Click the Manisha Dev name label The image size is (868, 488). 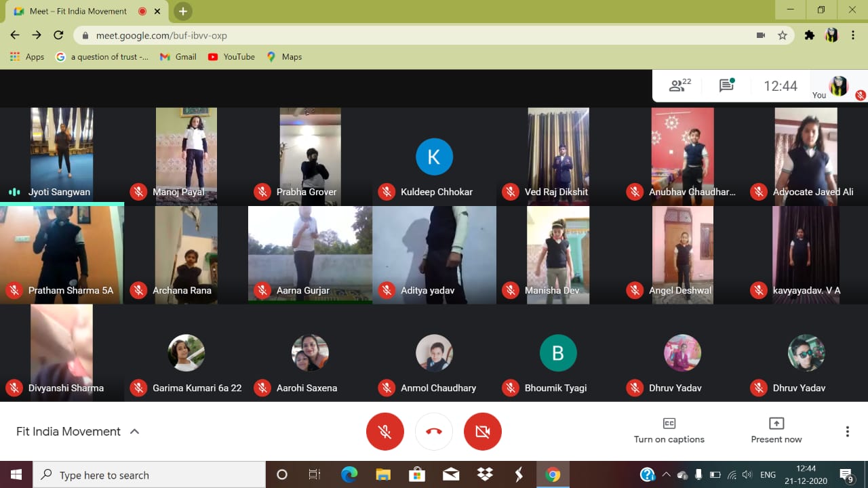click(552, 290)
